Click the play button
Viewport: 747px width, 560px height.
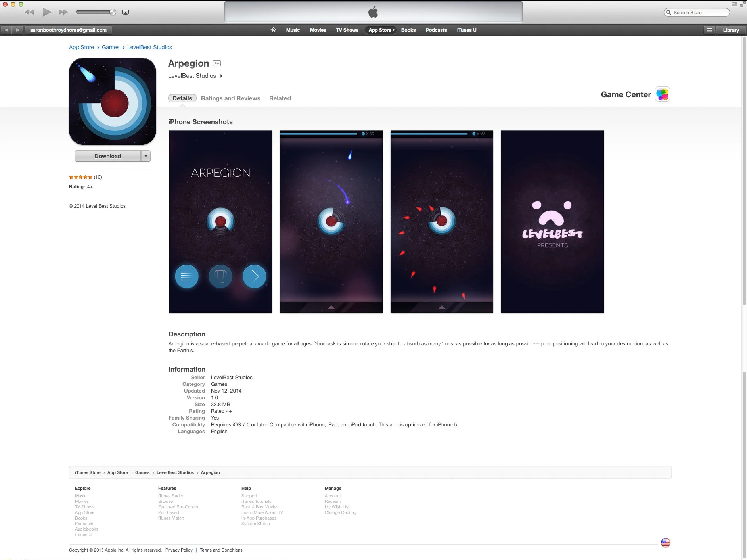pyautogui.click(x=47, y=12)
